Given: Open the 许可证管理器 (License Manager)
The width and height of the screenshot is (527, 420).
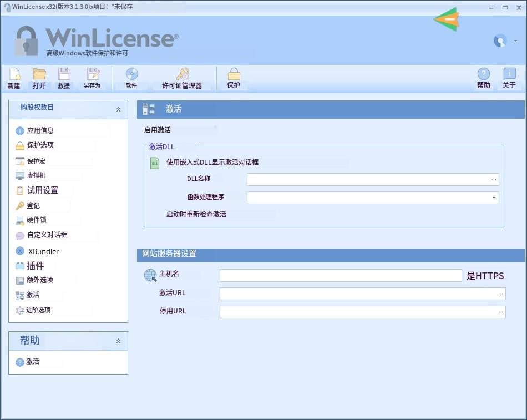Looking at the screenshot, I should click(x=181, y=78).
